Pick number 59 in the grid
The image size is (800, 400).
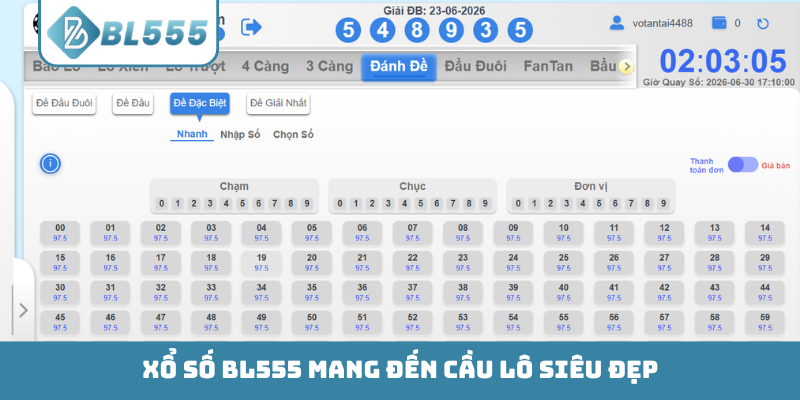(x=765, y=322)
